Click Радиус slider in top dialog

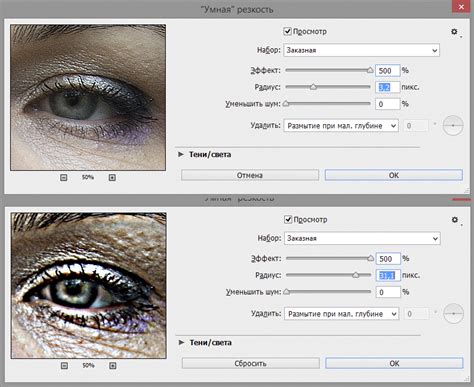click(x=328, y=87)
